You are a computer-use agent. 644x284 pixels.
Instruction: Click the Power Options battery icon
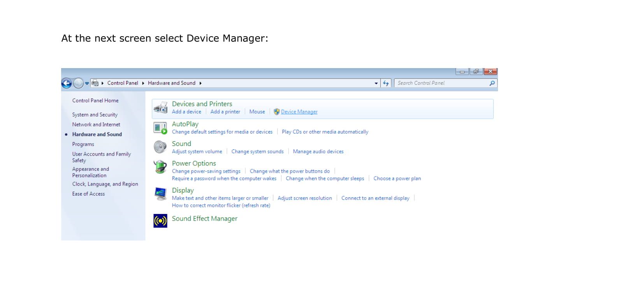coord(160,167)
